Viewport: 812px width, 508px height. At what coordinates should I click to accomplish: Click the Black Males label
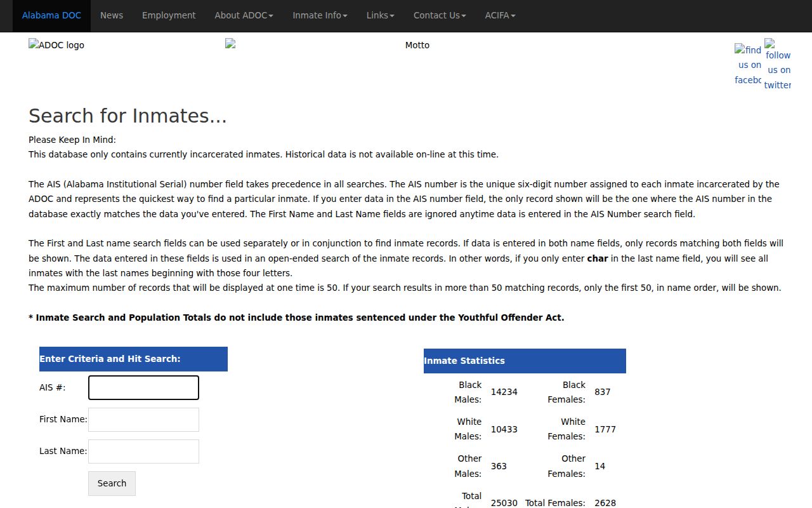click(x=468, y=392)
